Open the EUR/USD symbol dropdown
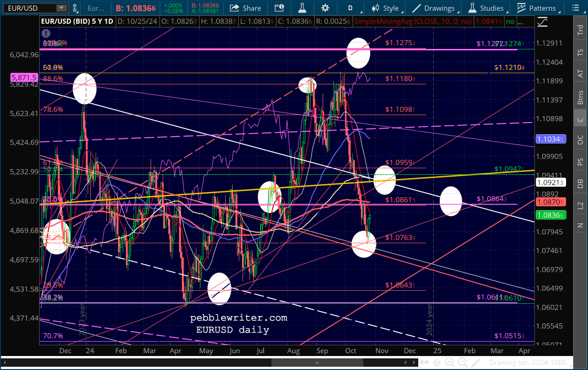The image size is (588, 370). point(61,8)
